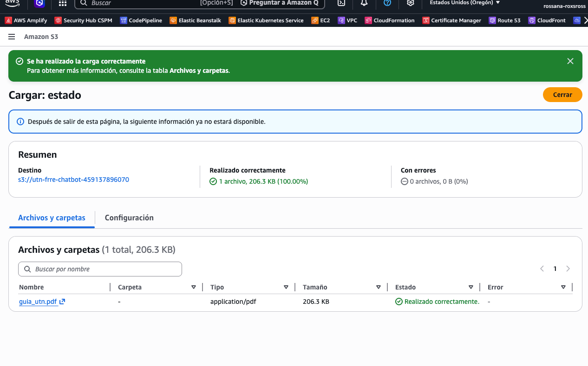
Task: Click the Cerrar button
Action: click(562, 95)
